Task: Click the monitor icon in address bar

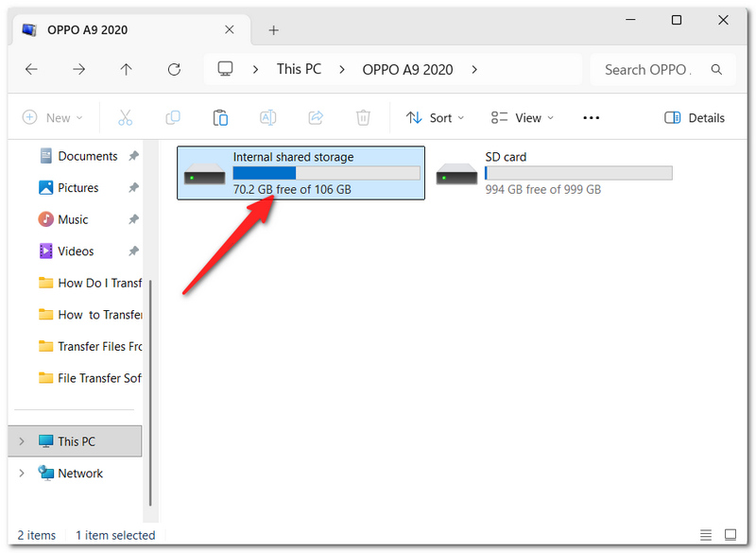Action: pos(225,69)
